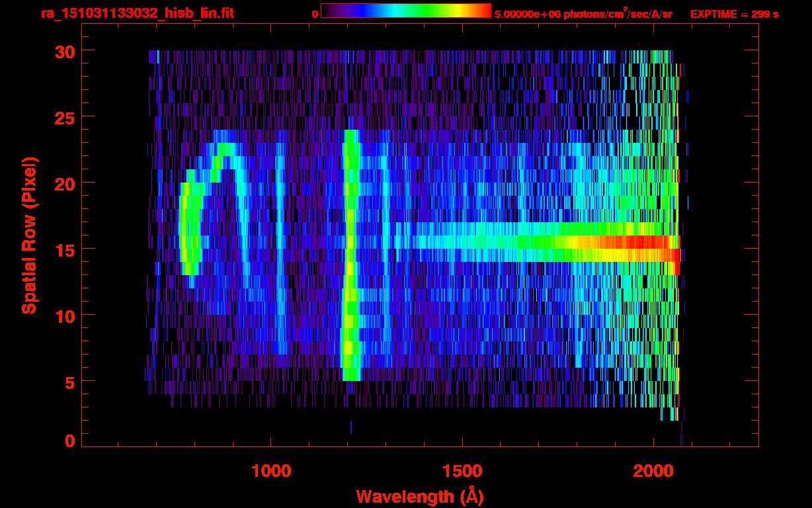
Task: Click the file name ra_151031133032_hisb_lin.fit
Action: click(137, 13)
